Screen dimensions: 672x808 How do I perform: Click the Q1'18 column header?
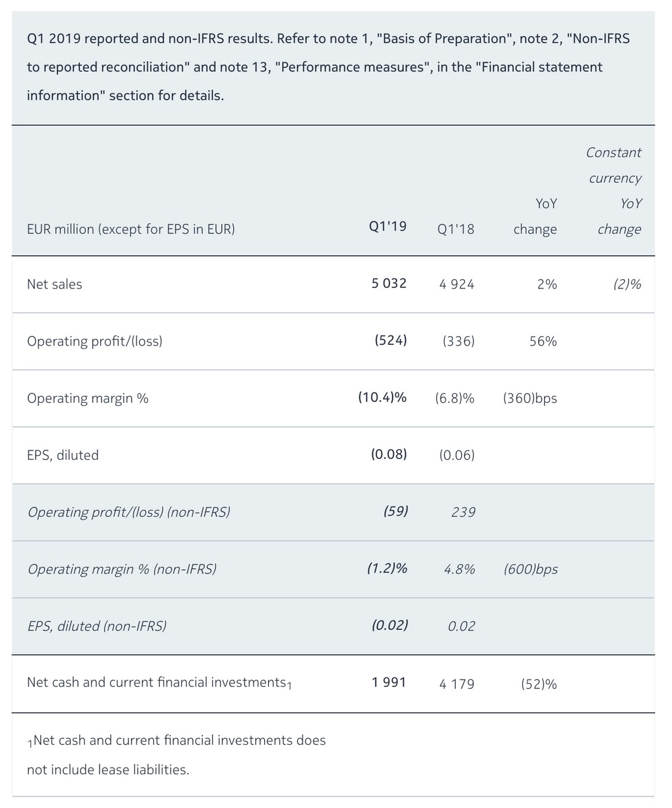[x=456, y=229]
